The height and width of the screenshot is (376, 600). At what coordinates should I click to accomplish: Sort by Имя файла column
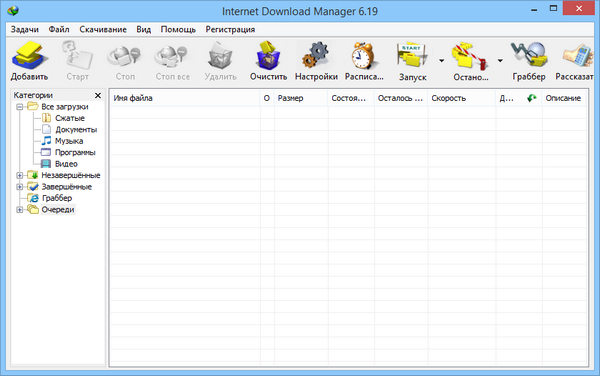coord(185,98)
